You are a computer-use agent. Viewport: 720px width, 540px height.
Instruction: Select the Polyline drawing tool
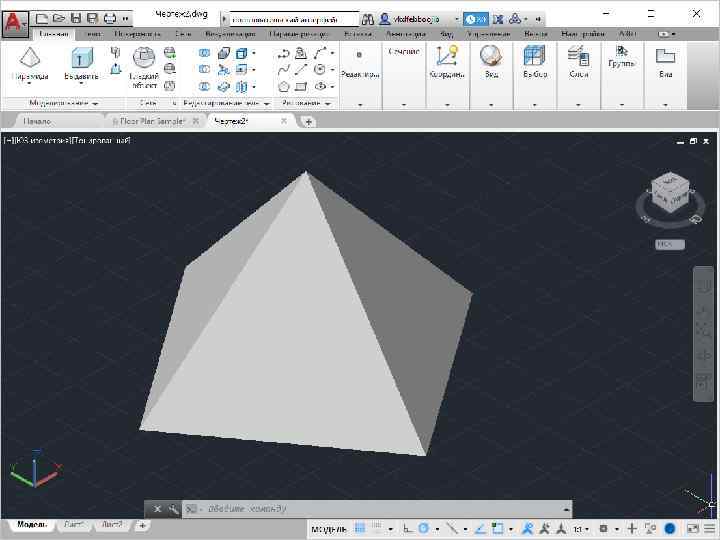tap(283, 54)
